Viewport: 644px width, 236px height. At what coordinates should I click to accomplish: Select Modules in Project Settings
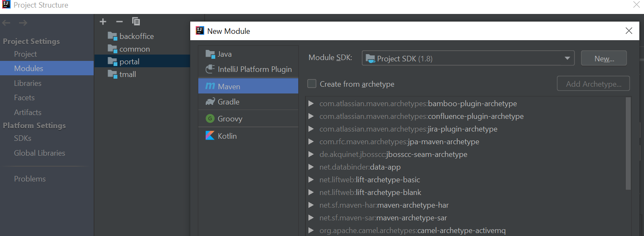pos(47,68)
